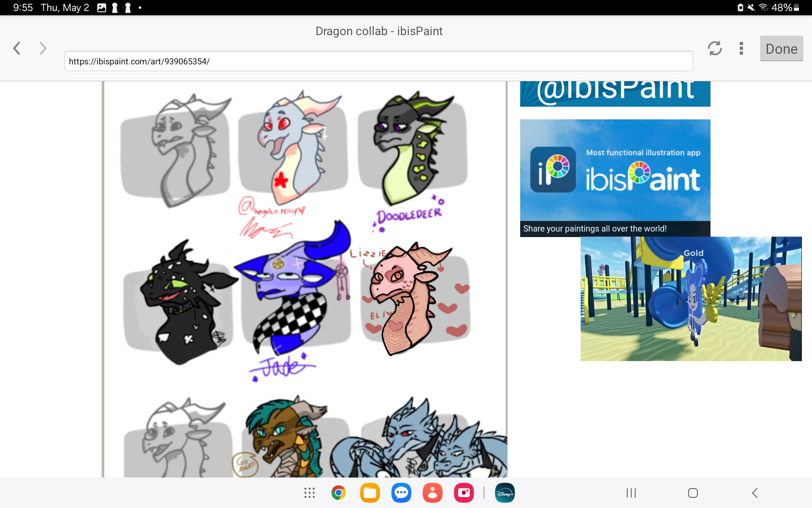The height and width of the screenshot is (508, 812).
Task: Tap the browser forward arrow
Action: (x=43, y=48)
